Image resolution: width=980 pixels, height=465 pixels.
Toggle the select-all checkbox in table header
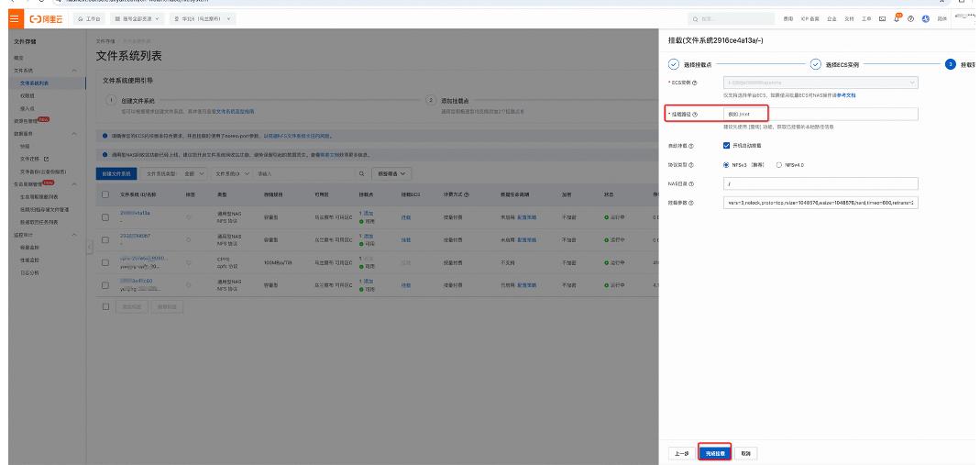click(105, 195)
